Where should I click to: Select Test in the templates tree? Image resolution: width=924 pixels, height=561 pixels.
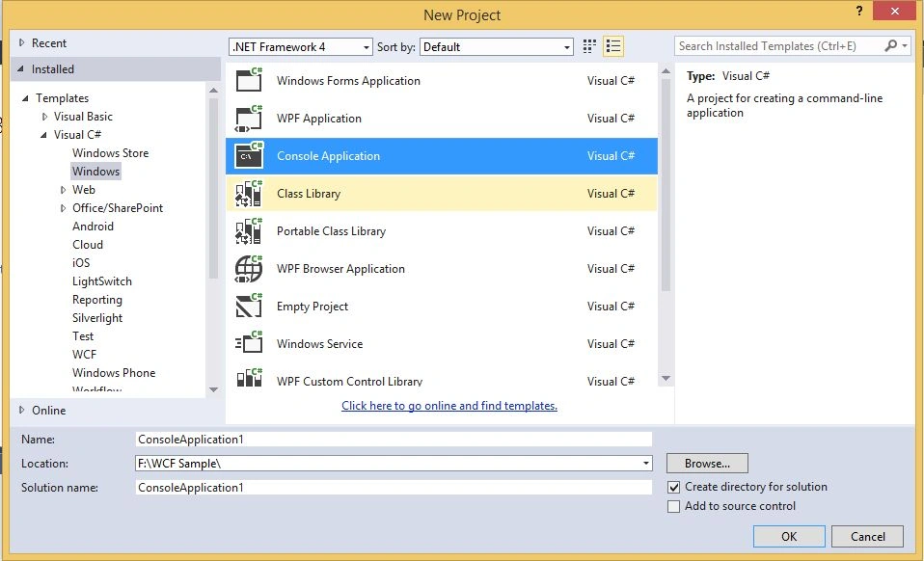83,336
